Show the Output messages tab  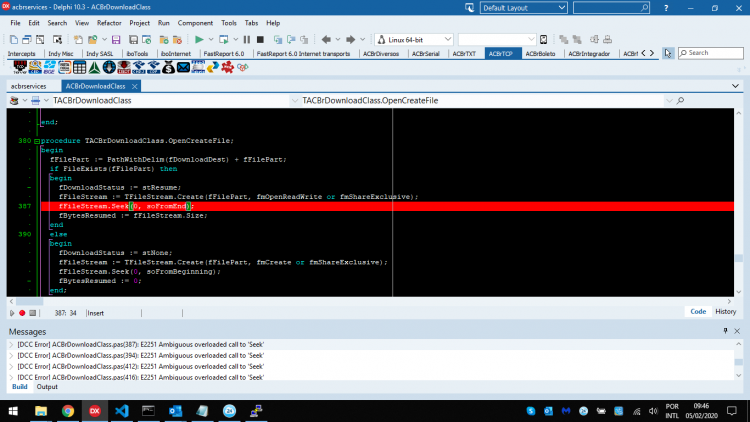click(x=47, y=387)
